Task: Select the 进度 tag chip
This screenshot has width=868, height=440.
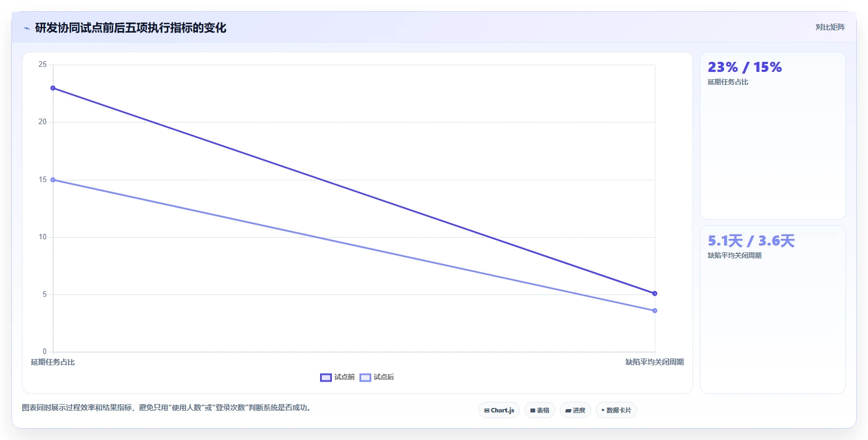Action: click(575, 410)
